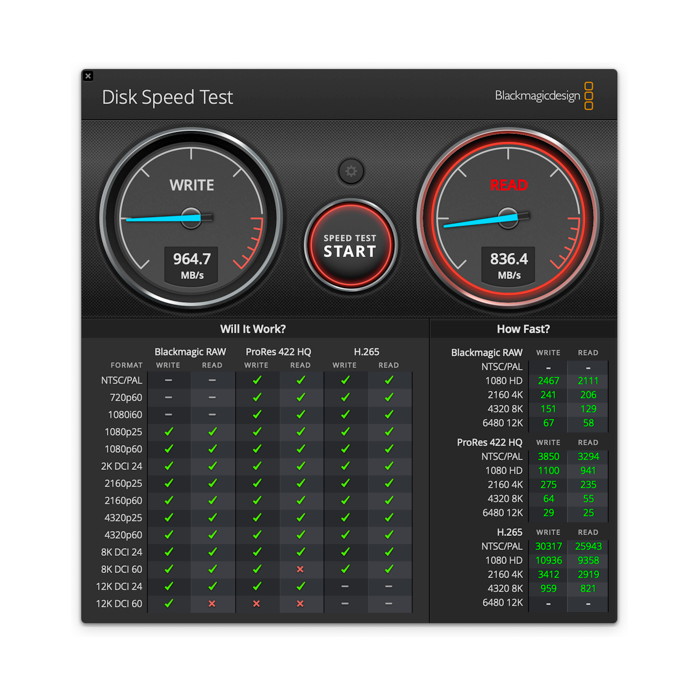Click the H.265 section label in How Fast
Screen dimensions: 700x700
coord(509,532)
